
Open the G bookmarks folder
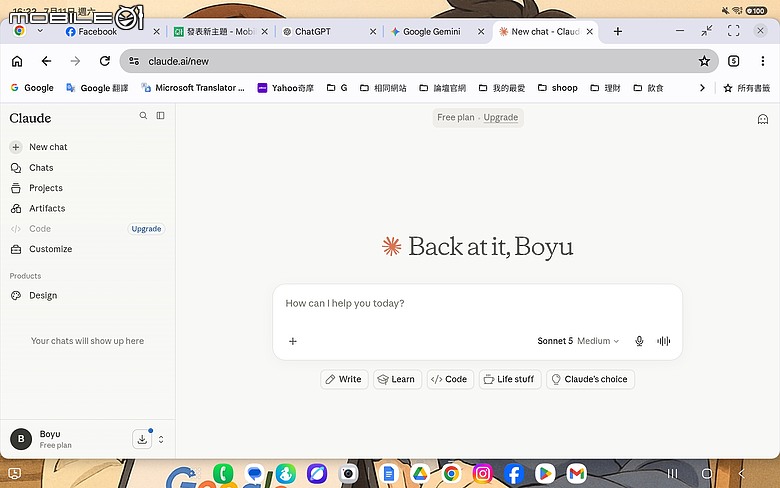(337, 88)
